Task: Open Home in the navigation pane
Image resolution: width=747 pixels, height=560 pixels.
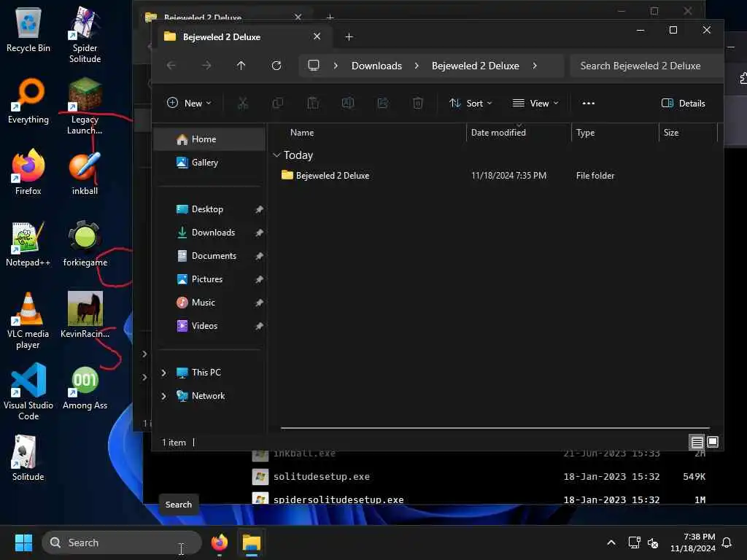Action: point(209,139)
